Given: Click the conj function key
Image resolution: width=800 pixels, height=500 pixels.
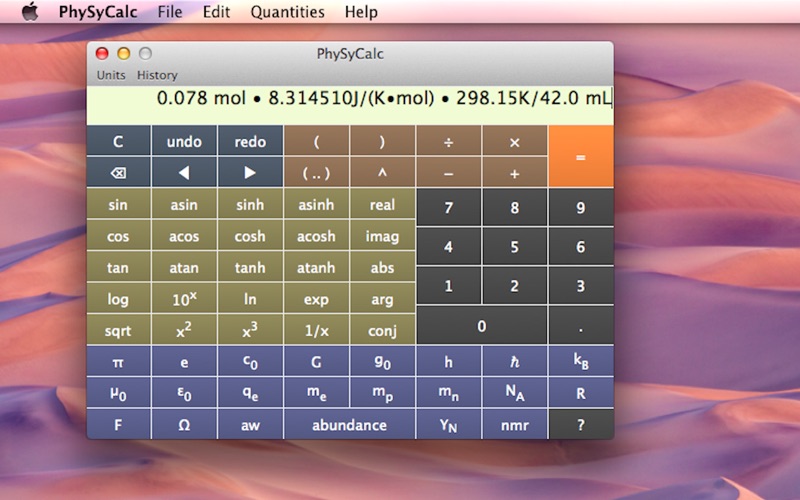Looking at the screenshot, I should point(382,330).
